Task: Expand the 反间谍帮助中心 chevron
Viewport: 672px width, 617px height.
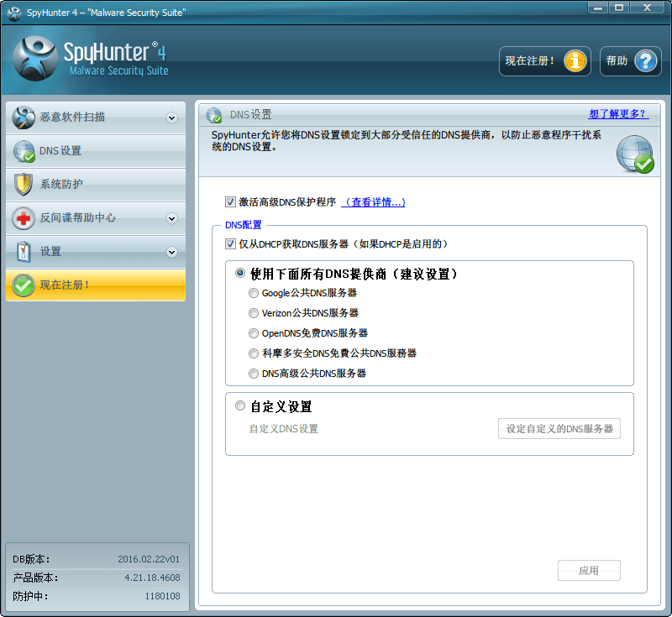Action: [171, 218]
